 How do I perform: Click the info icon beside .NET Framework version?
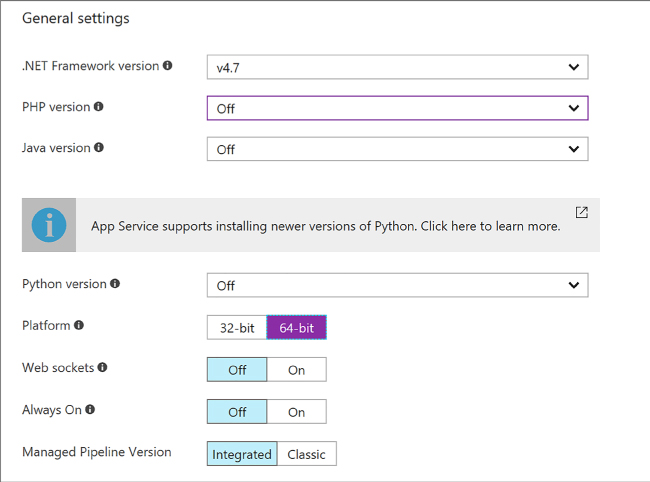coord(167,65)
